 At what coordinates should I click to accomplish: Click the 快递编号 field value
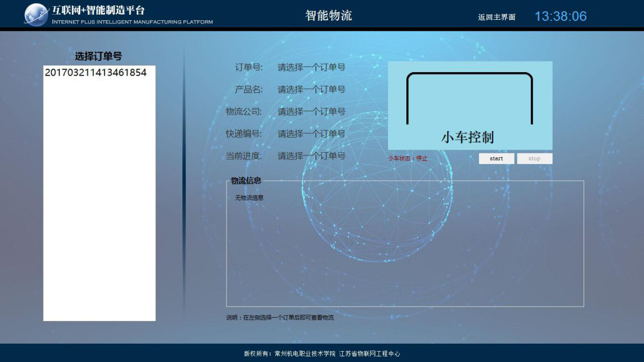(311, 134)
